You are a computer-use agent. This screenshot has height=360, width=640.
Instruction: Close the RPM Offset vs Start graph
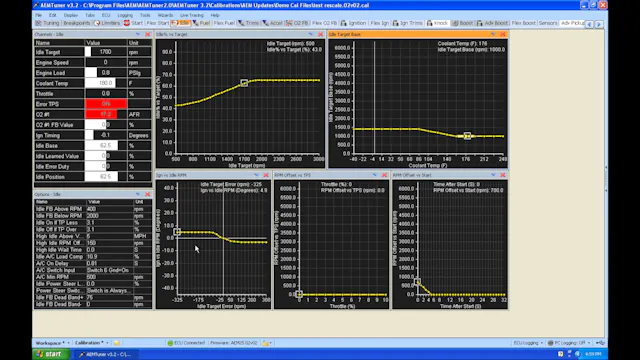coord(503,175)
